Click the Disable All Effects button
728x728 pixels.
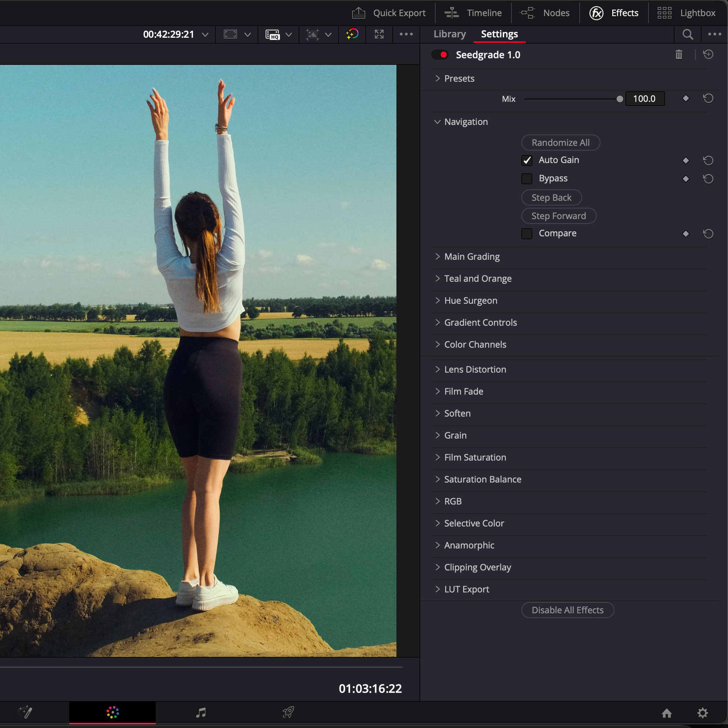tap(567, 610)
